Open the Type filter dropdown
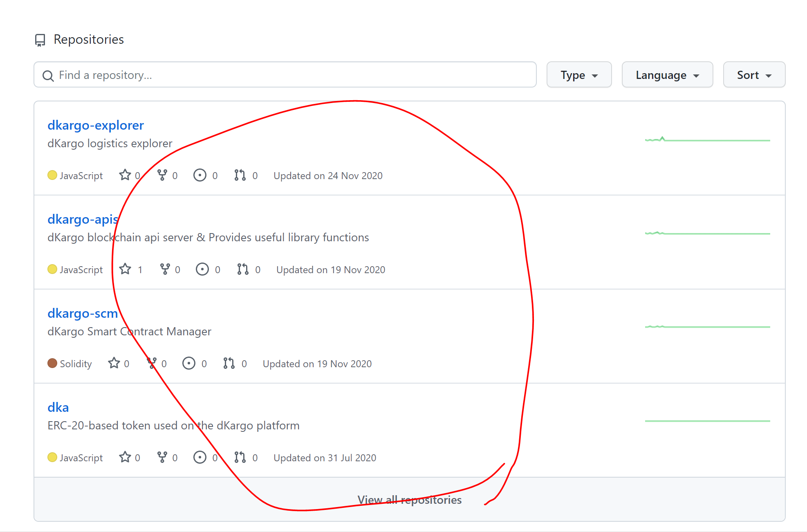 pos(579,75)
